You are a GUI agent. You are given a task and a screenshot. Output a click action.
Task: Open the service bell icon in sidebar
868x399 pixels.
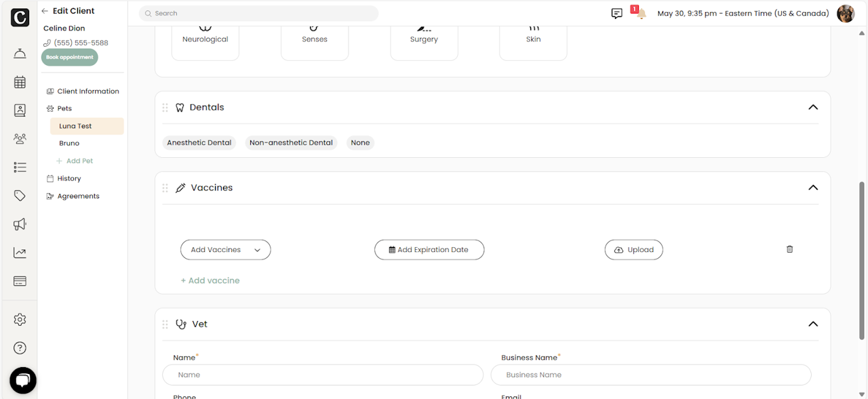pos(20,54)
